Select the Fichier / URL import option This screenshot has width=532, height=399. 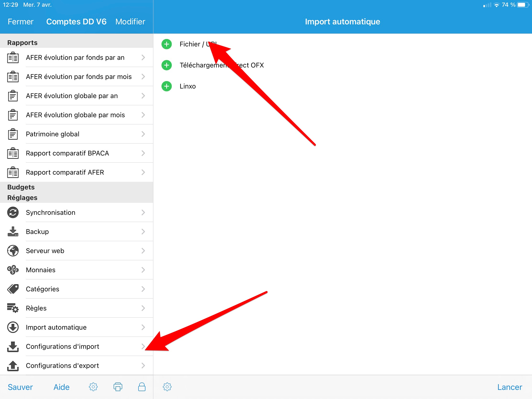pos(198,44)
